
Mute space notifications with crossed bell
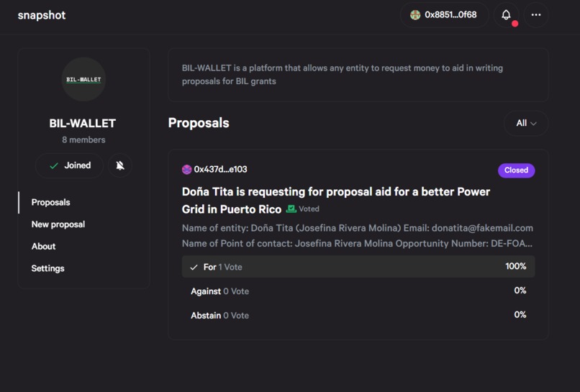tap(120, 165)
